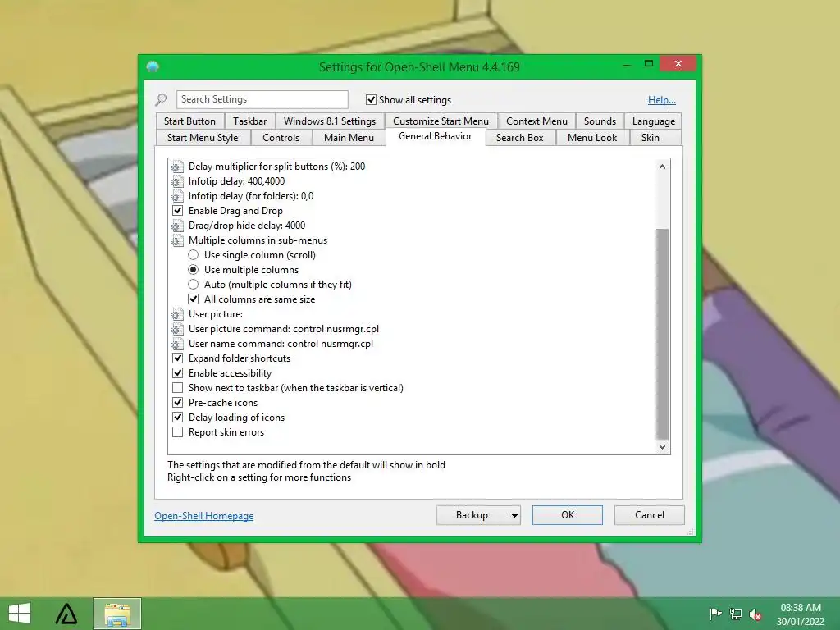
Task: Switch to the Skin tab
Action: coord(651,138)
